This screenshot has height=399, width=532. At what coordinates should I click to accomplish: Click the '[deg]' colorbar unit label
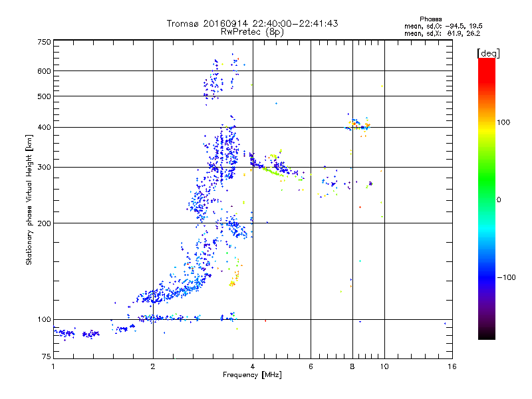[488, 53]
